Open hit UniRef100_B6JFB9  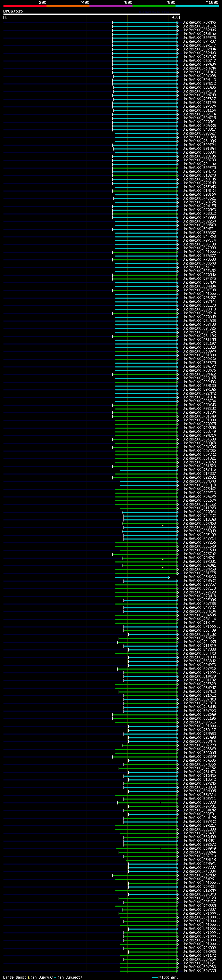pos(199,630)
